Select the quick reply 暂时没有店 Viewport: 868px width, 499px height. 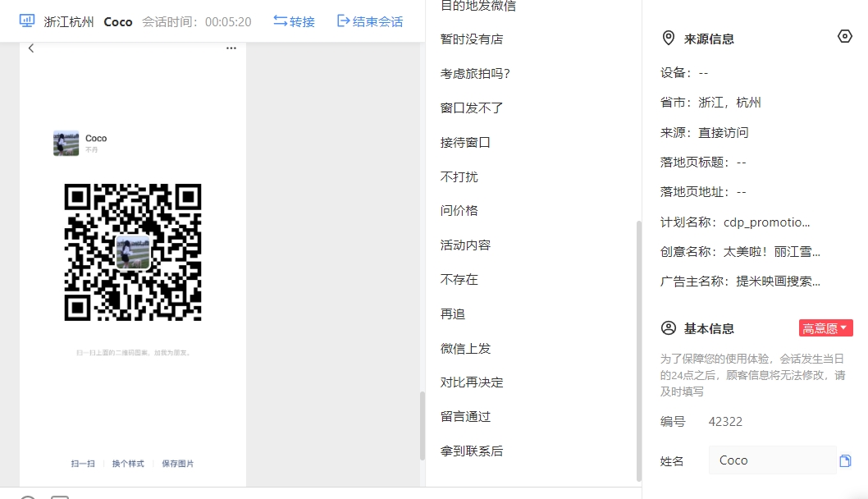pos(472,39)
